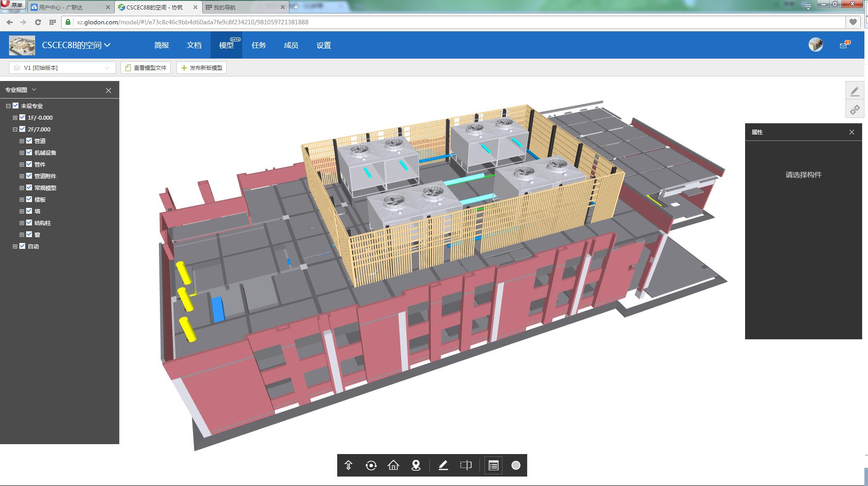Screen dimensions: 868x486
Task: Click the location pin viewpoint icon
Action: (x=416, y=465)
